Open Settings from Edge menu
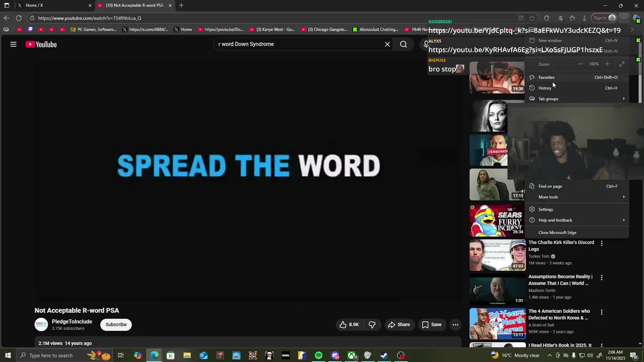This screenshot has height=362, width=644. pos(577,210)
